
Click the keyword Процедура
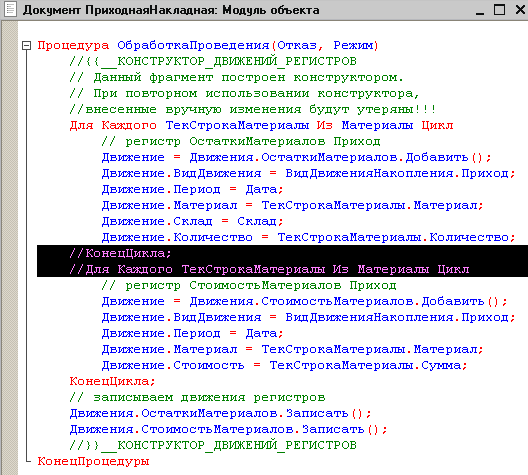73,45
